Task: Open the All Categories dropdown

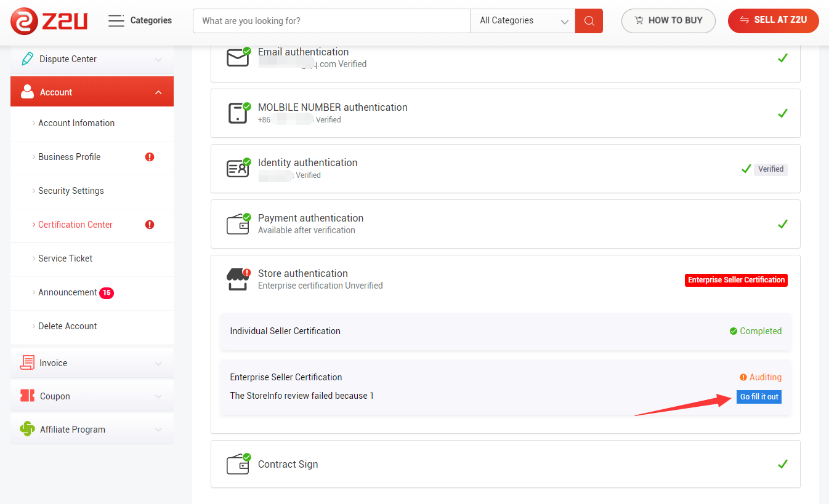Action: tap(522, 21)
